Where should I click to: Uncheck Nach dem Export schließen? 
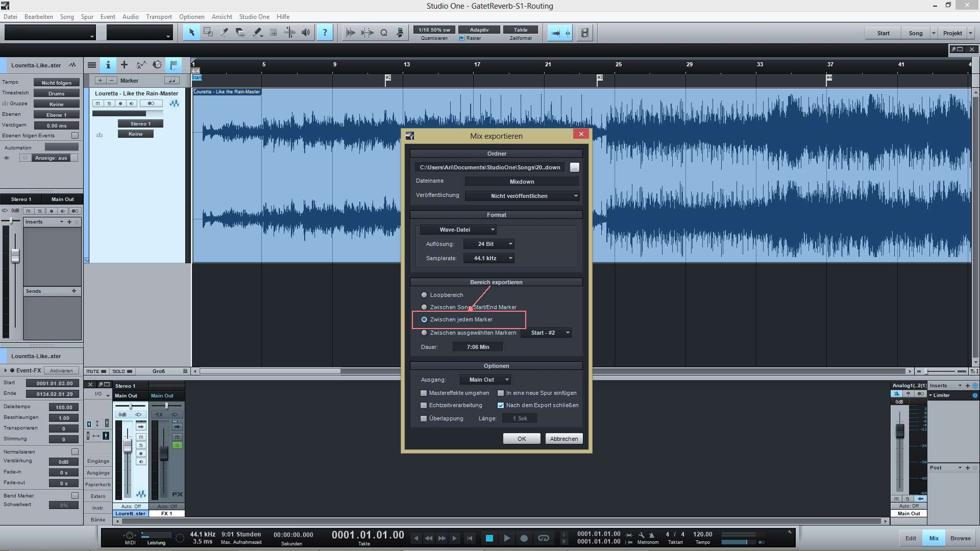[501, 405]
